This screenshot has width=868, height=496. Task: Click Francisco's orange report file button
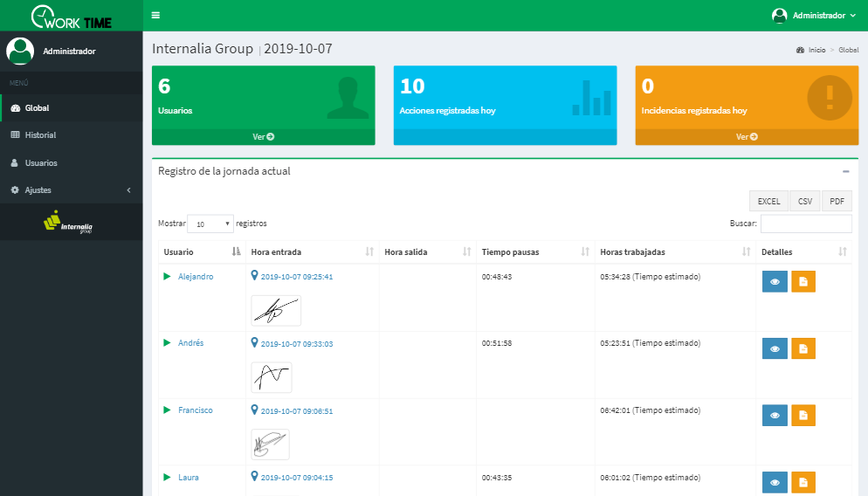click(x=803, y=416)
